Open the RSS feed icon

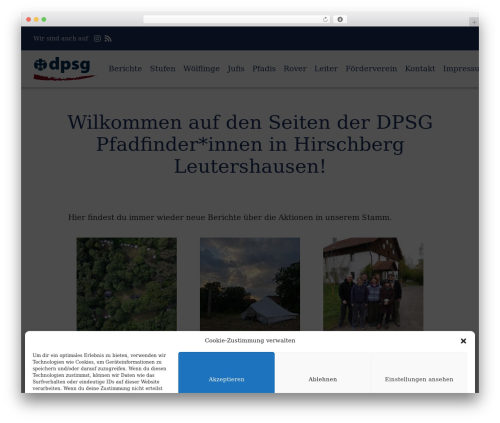108,39
